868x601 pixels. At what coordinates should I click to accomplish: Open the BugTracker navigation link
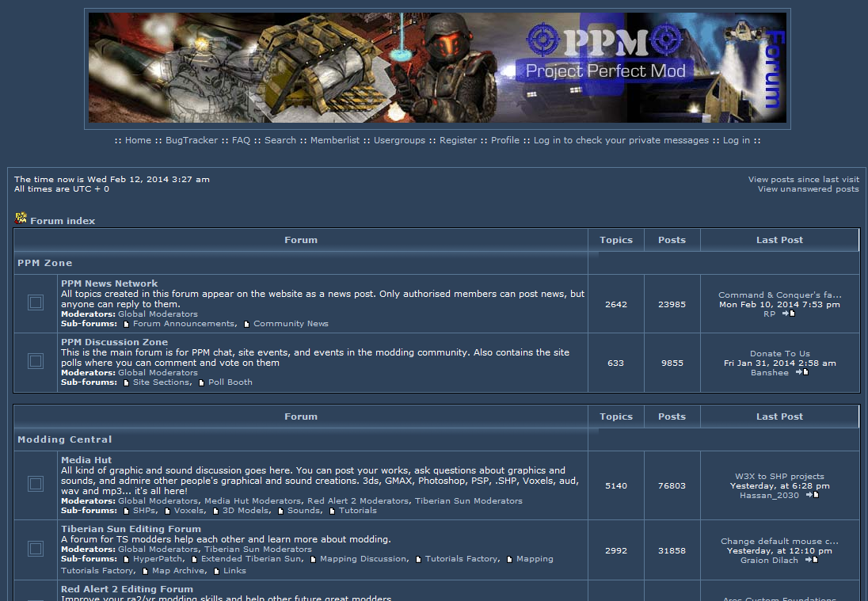192,141
